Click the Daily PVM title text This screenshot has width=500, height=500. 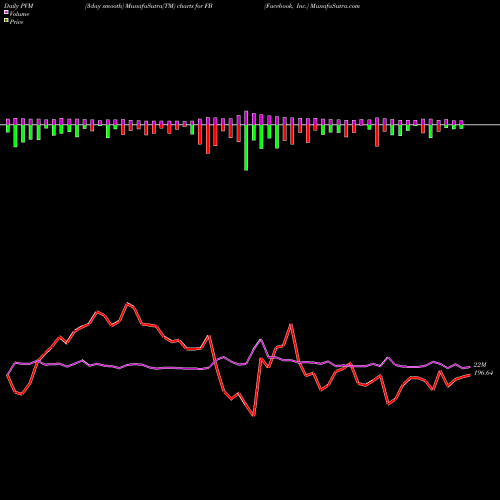tap(19, 6)
